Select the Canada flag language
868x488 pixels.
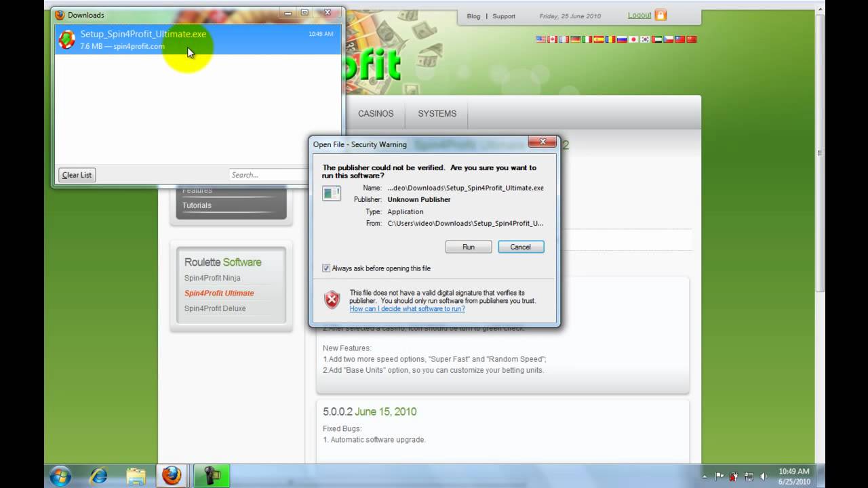(553, 39)
